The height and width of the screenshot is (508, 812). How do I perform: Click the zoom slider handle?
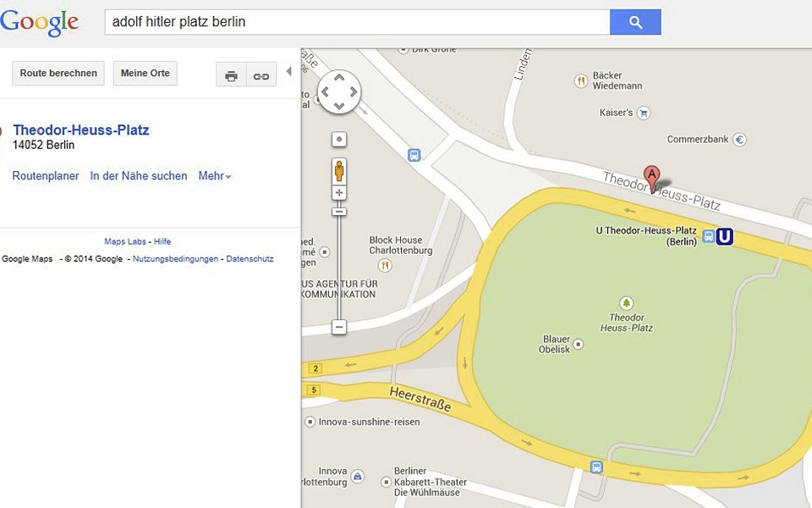338,212
